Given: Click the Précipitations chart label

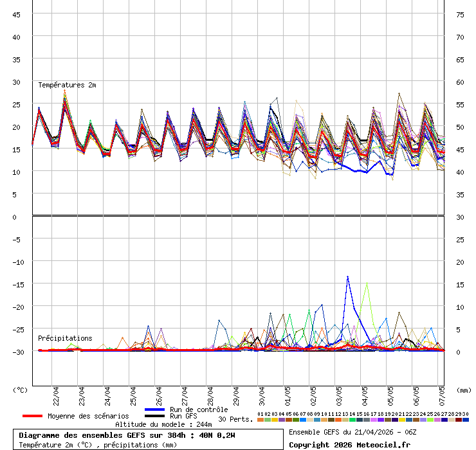Looking at the screenshot, I should point(65,338).
